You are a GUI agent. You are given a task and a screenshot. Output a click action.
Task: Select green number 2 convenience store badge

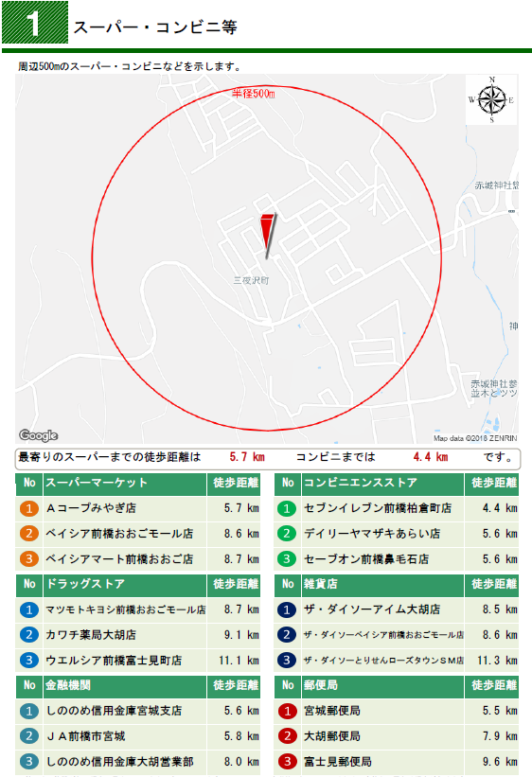[x=287, y=534]
